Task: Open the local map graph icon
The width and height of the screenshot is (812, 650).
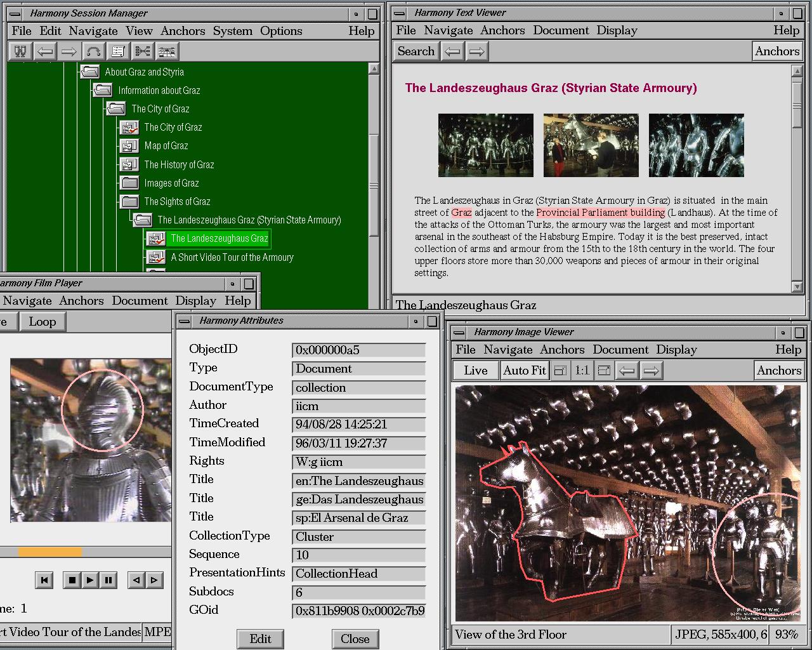Action: [x=142, y=51]
